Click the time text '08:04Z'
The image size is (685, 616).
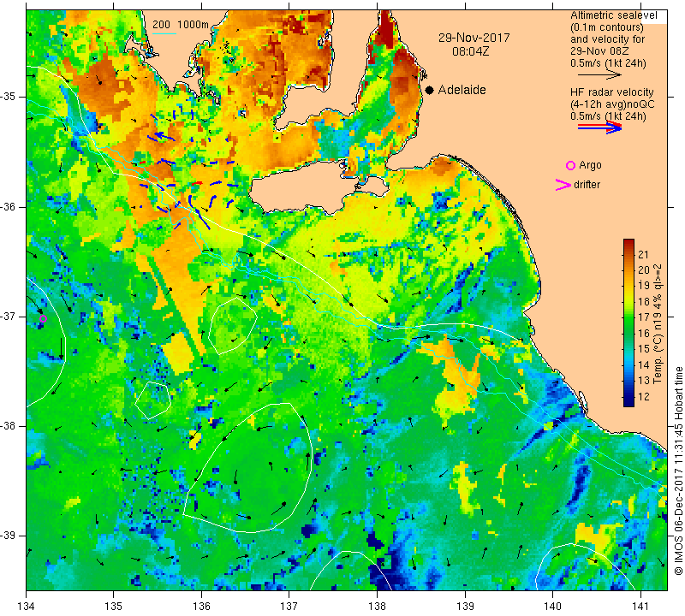pyautogui.click(x=470, y=51)
